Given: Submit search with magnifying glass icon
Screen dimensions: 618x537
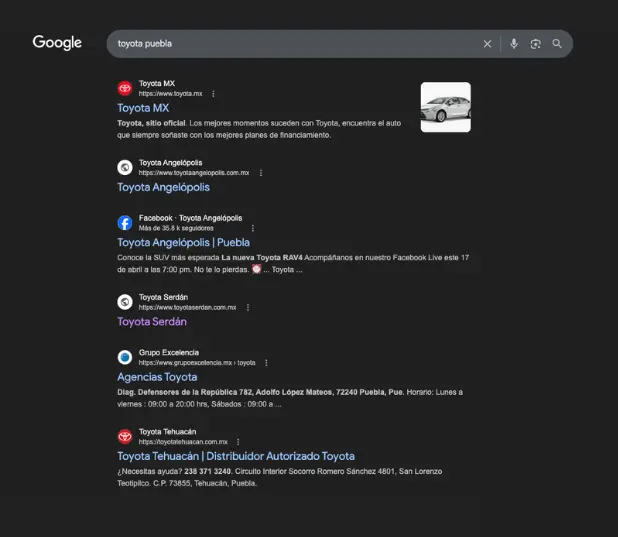Looking at the screenshot, I should [x=557, y=44].
